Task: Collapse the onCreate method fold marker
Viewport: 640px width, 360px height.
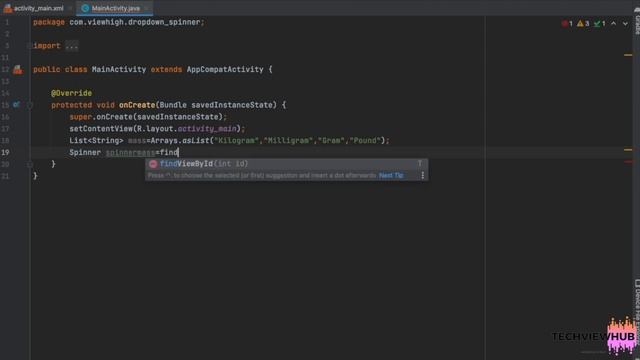Action: (30, 105)
